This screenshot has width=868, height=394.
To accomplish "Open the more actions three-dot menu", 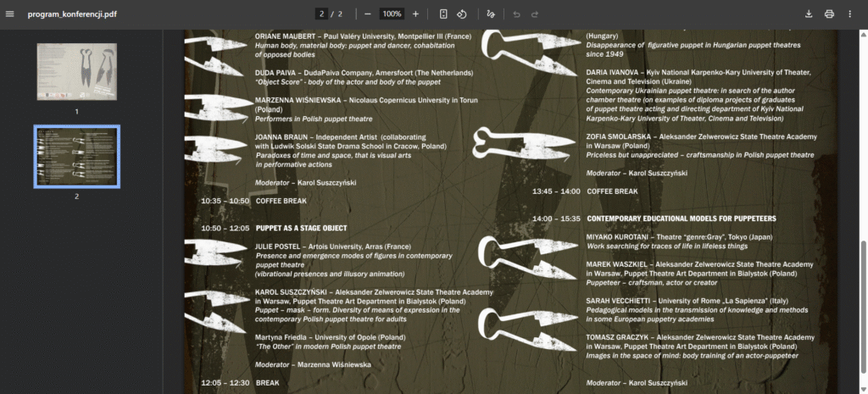I will coord(850,14).
